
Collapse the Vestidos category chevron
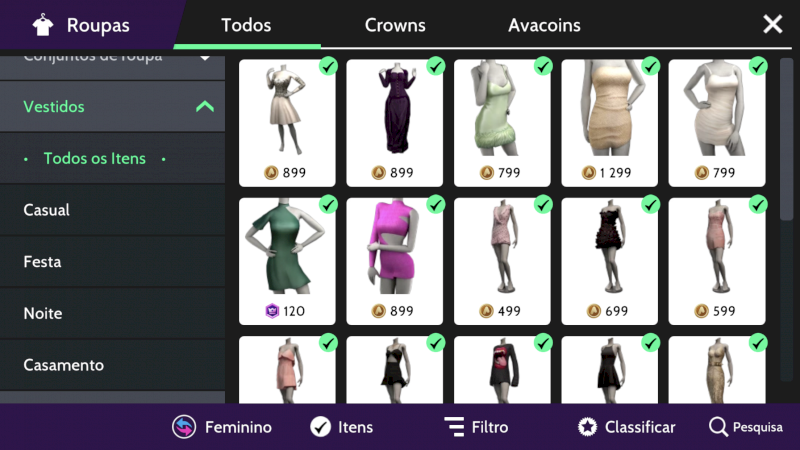tap(205, 106)
